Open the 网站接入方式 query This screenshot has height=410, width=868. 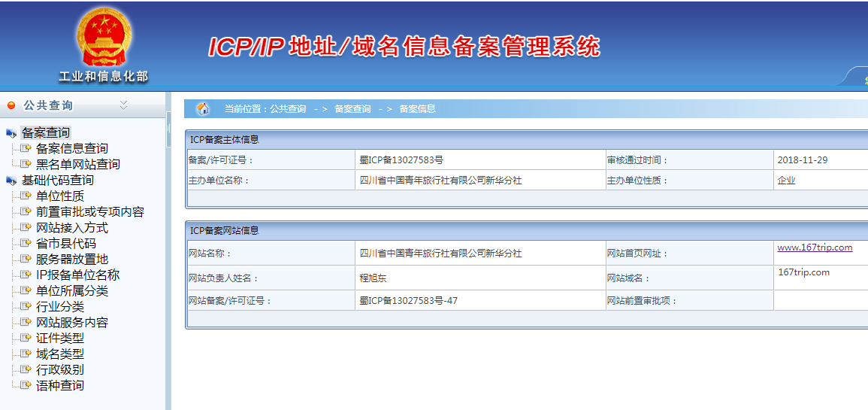[x=72, y=228]
